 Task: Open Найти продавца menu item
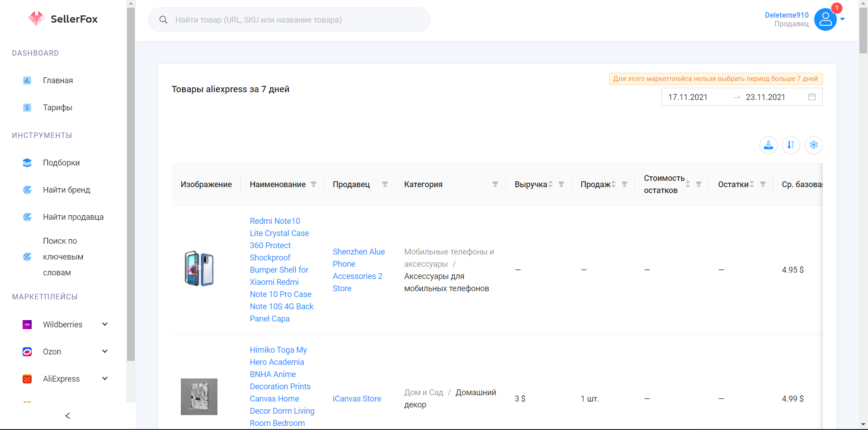pos(73,217)
